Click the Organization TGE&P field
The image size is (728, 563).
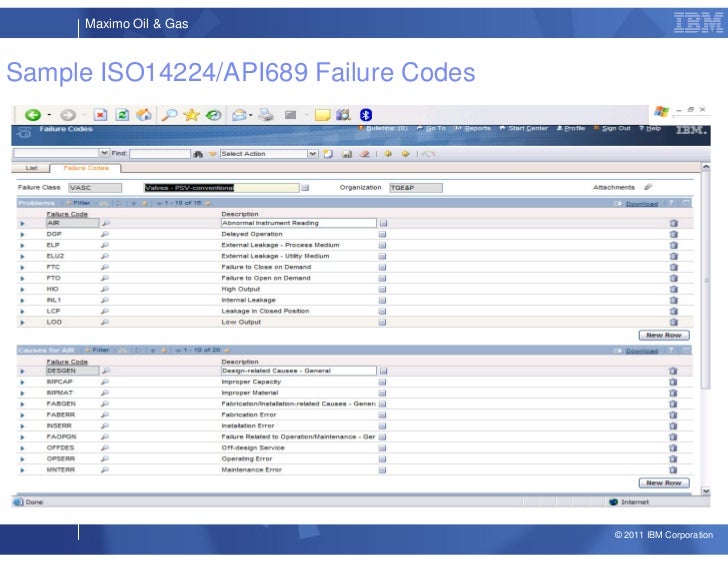(416, 188)
